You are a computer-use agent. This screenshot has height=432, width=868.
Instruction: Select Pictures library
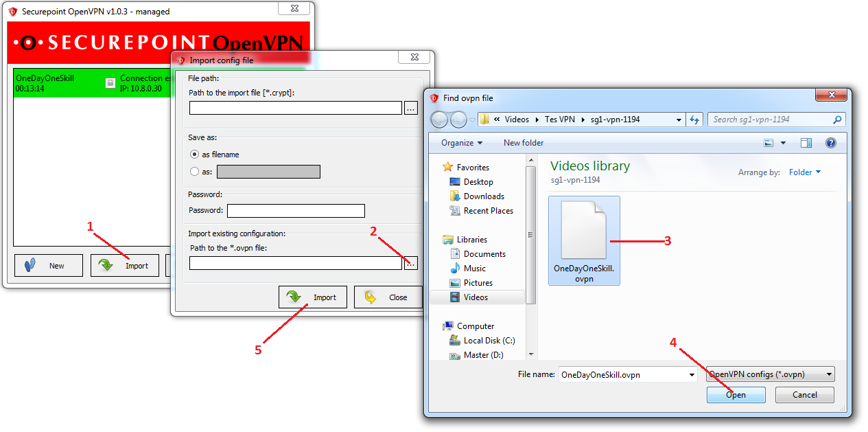click(x=478, y=282)
